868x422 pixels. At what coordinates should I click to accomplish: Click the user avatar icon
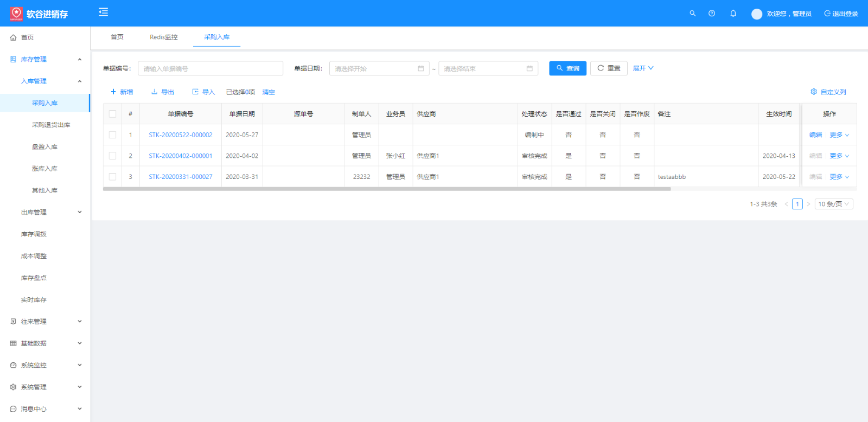(756, 14)
